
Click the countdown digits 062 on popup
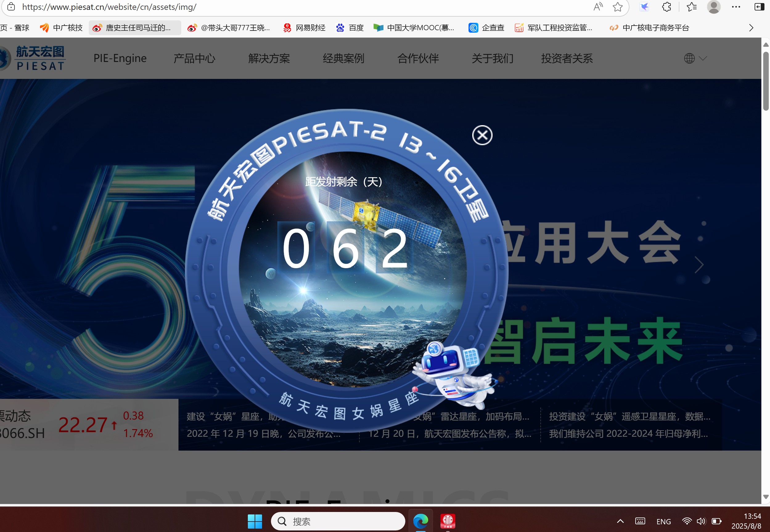(345, 248)
